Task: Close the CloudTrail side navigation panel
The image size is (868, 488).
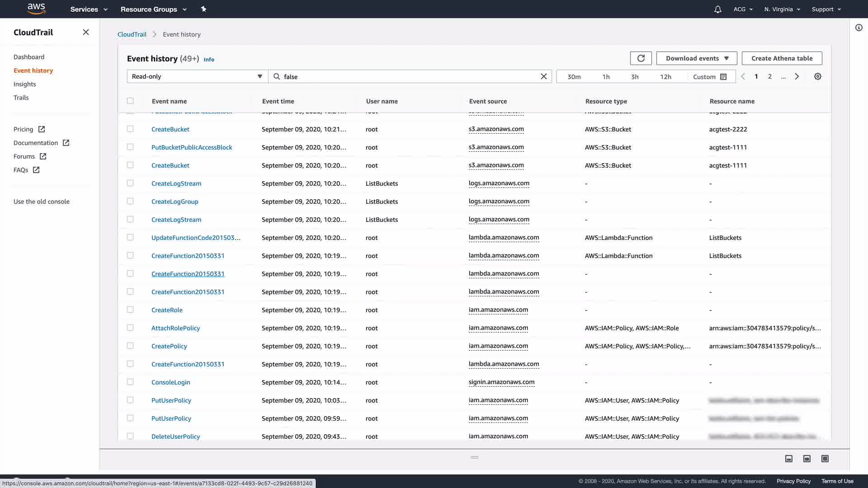Action: tap(86, 32)
